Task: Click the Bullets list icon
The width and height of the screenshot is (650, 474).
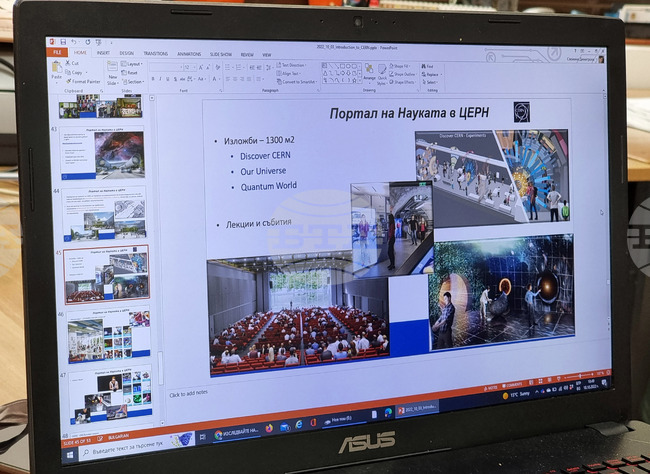Action: pyautogui.click(x=228, y=68)
